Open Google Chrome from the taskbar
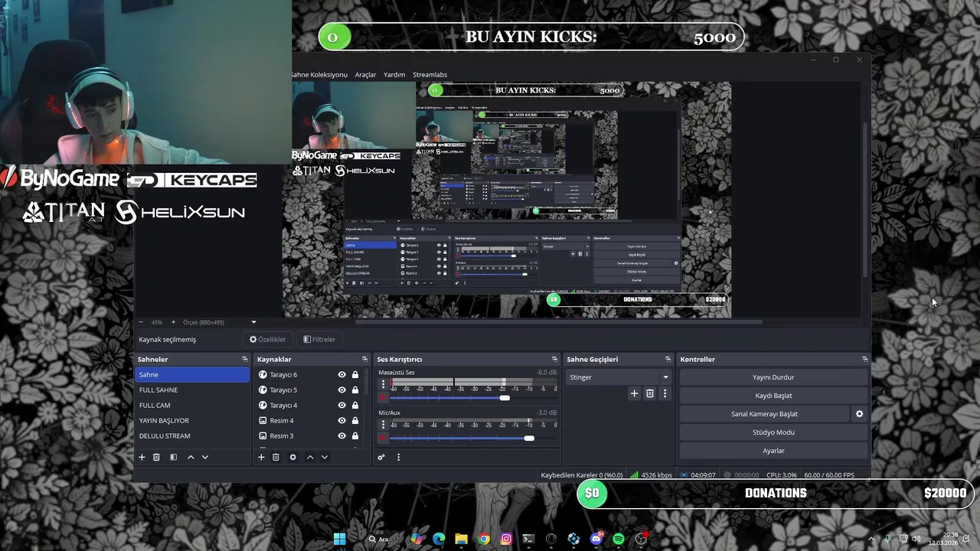 click(484, 539)
